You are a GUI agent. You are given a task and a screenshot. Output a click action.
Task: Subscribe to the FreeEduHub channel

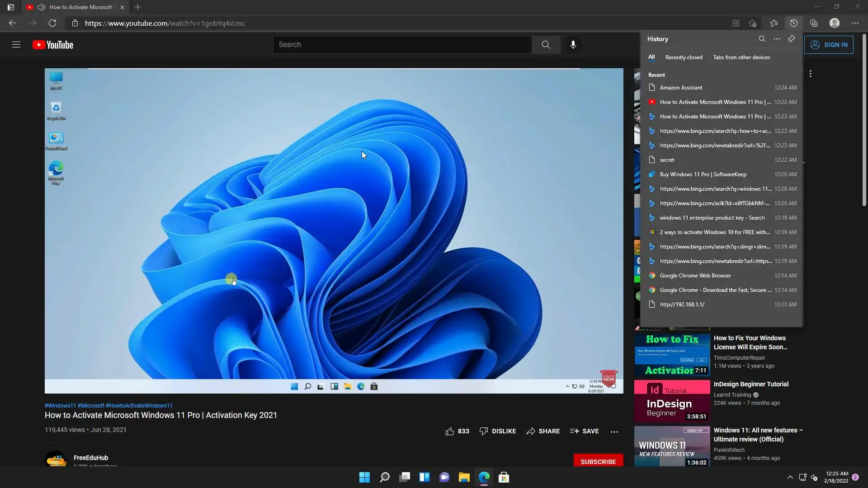point(598,461)
